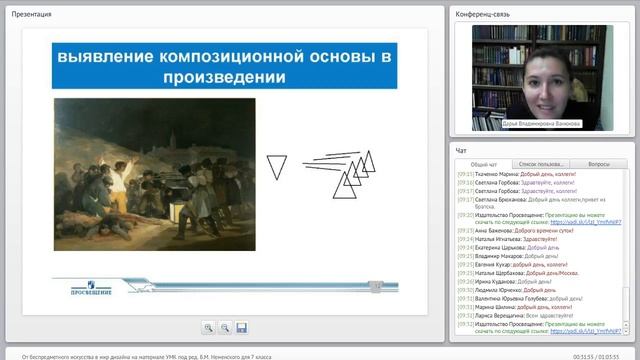Open the download link in the 09:20 chat message
The image size is (640, 360).
pos(586,222)
